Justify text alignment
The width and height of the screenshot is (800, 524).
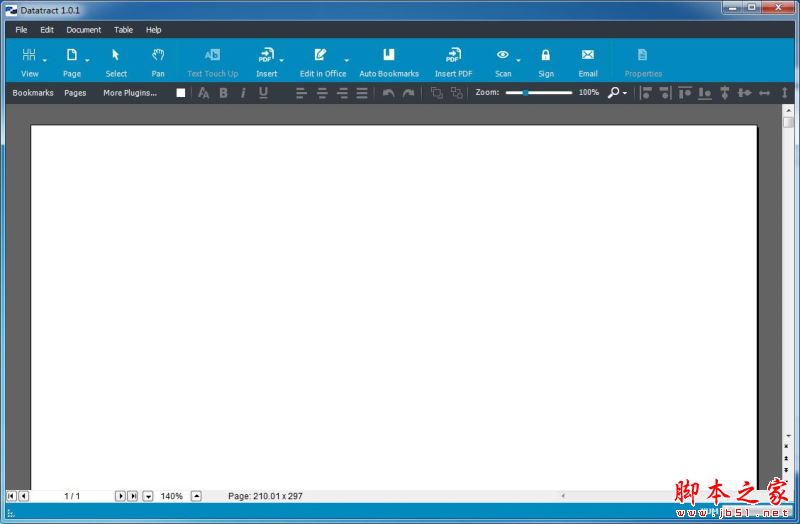(362, 93)
